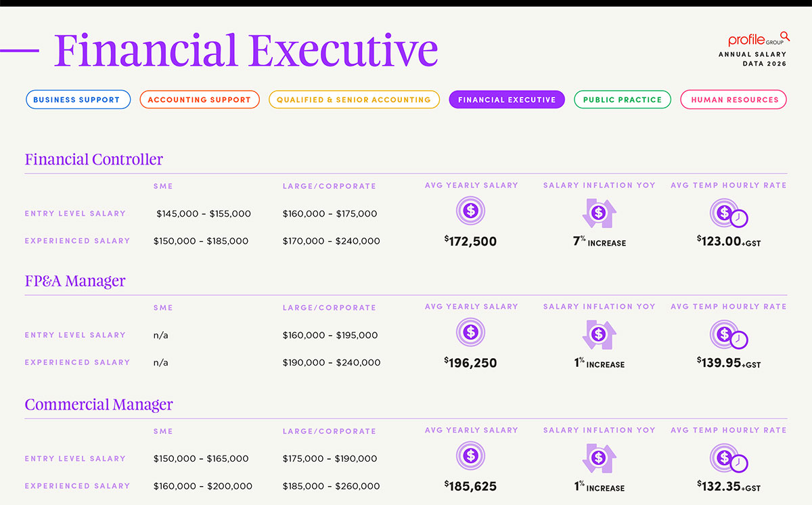
Task: Click the Commercial Manager section heading
Action: (99, 405)
